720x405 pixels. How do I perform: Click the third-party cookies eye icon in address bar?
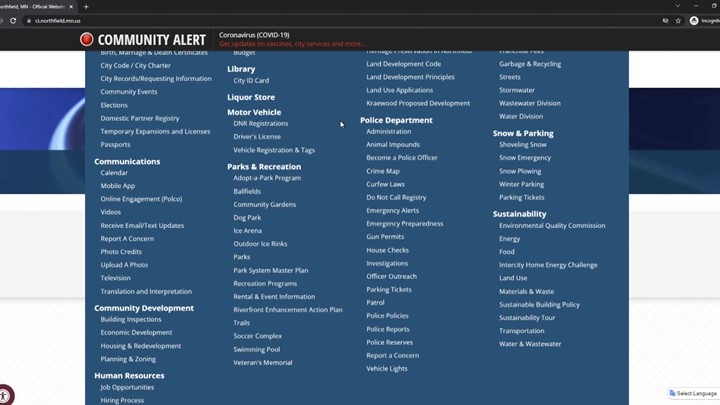665,21
